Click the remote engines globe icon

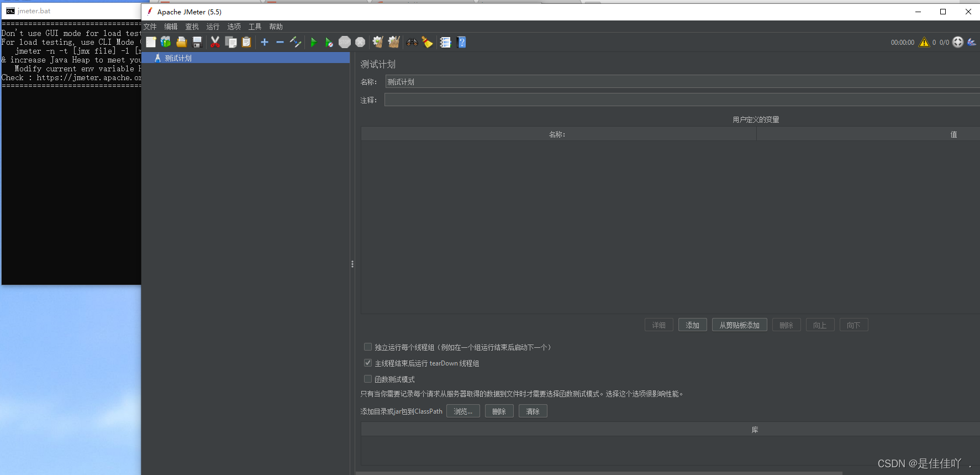click(x=958, y=42)
